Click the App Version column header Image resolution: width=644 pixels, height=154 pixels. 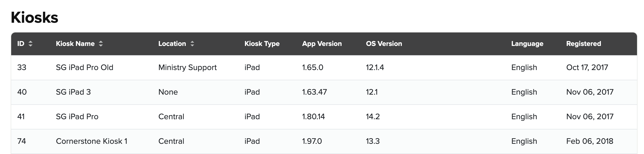pos(322,44)
